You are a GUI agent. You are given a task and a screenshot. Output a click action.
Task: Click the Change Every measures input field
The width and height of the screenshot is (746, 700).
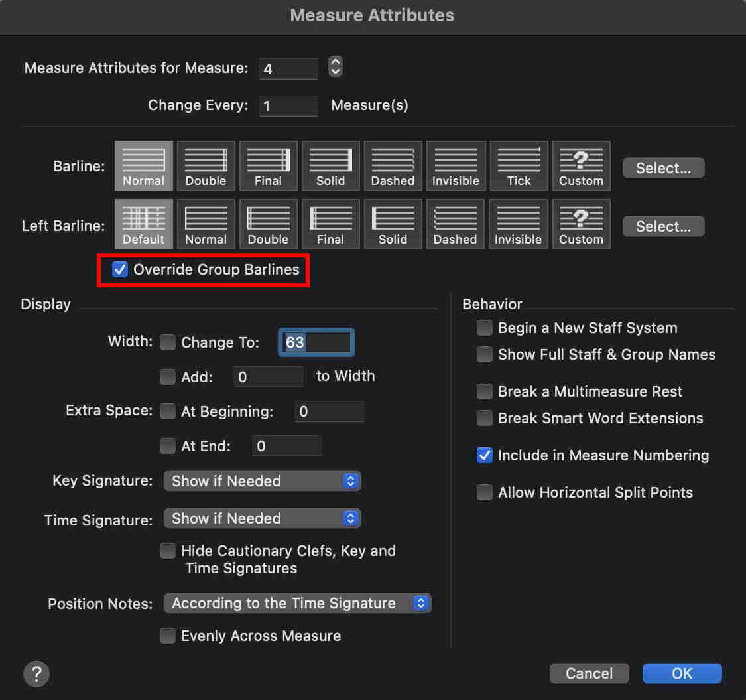pos(288,105)
